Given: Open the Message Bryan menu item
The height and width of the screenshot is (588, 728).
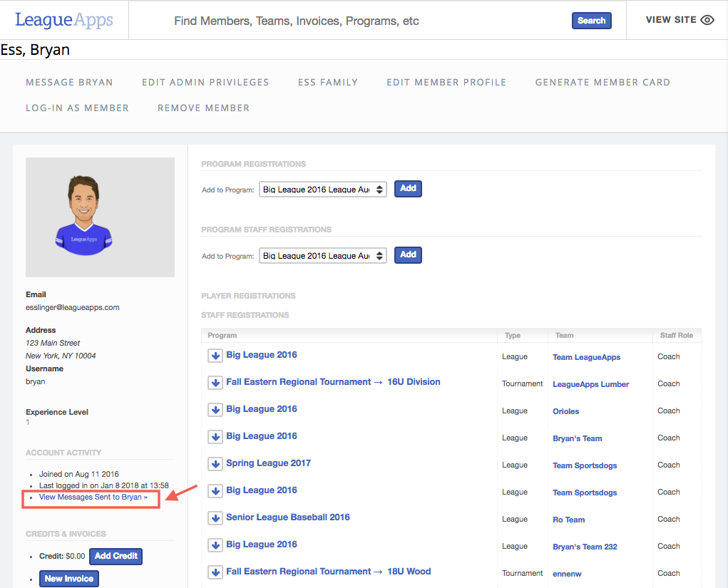Looking at the screenshot, I should coord(70,82).
